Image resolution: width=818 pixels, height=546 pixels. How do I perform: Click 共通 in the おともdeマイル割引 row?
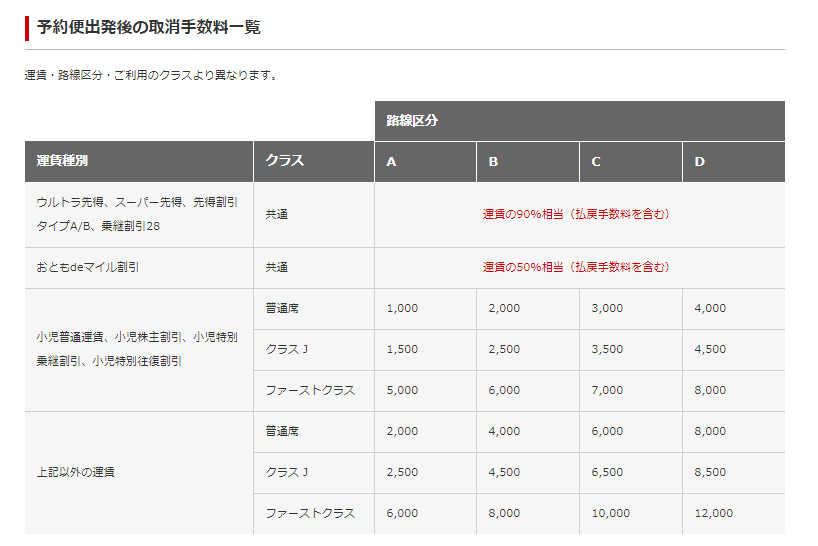coord(276,268)
